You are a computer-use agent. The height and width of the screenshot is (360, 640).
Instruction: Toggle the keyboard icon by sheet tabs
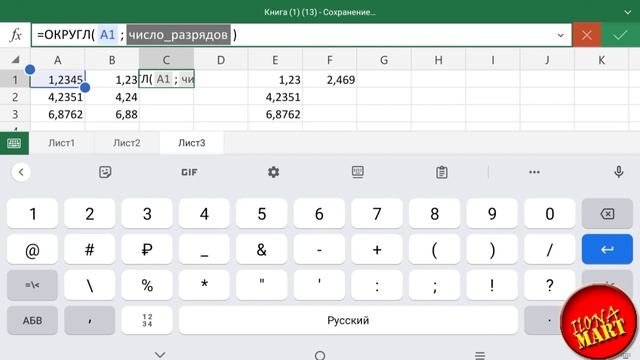coord(14,143)
